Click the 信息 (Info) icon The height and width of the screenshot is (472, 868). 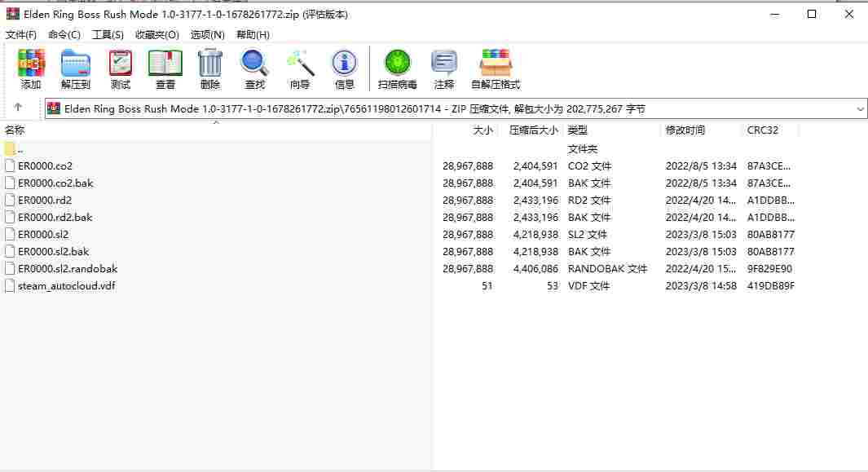pos(344,63)
